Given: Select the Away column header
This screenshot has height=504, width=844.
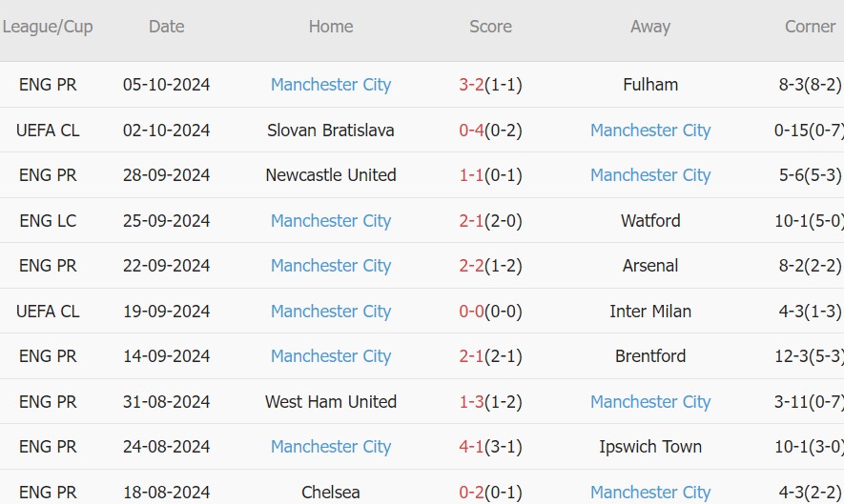Looking at the screenshot, I should pyautogui.click(x=650, y=27).
